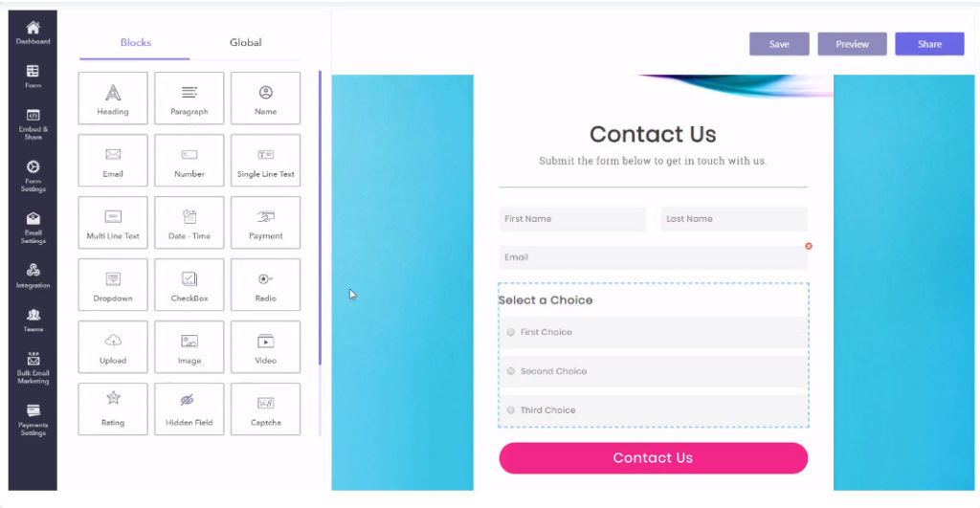Add a Dropdown block
This screenshot has height=508, width=980.
(x=113, y=285)
